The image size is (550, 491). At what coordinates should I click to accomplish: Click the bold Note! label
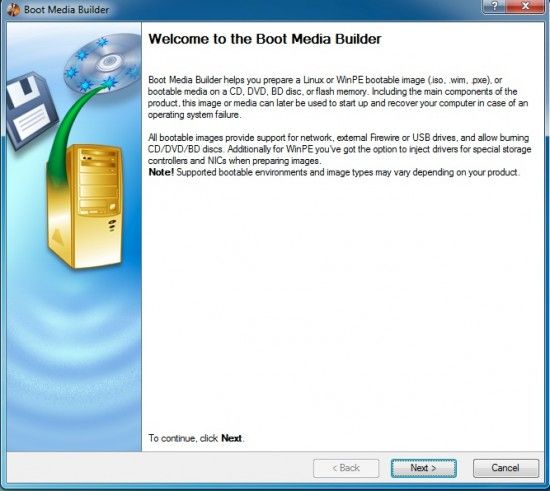pyautogui.click(x=161, y=172)
